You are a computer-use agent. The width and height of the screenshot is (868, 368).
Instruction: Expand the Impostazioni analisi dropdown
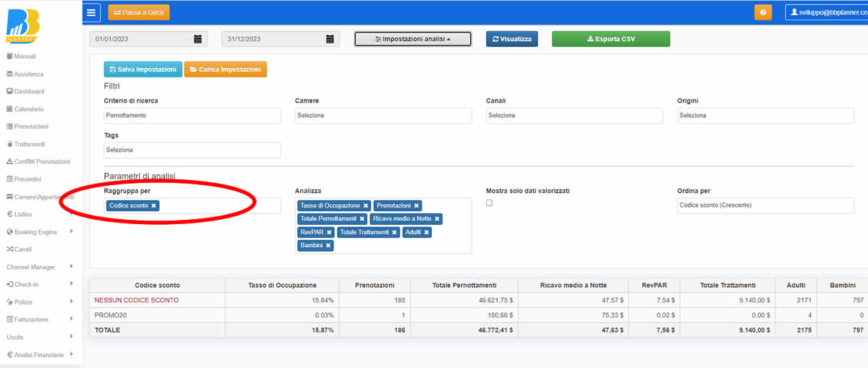(x=412, y=39)
